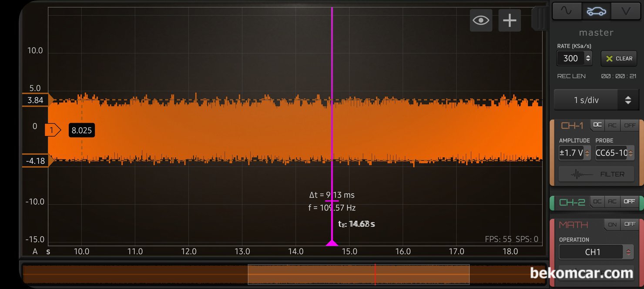Click the FPS: 55 SPS: 0 status text
Image resolution: width=644 pixels, height=289 pixels.
[x=511, y=239]
